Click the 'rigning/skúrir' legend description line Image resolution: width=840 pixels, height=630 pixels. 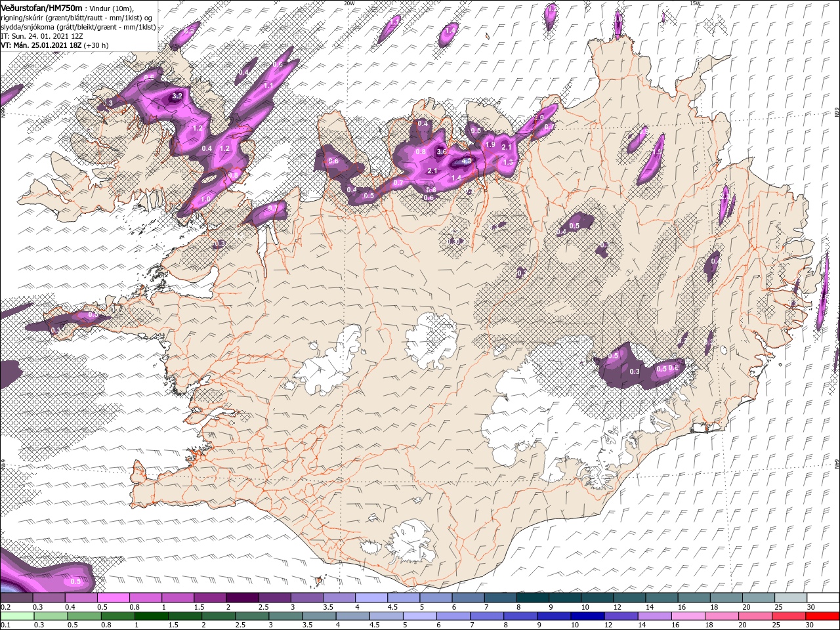tap(76, 18)
